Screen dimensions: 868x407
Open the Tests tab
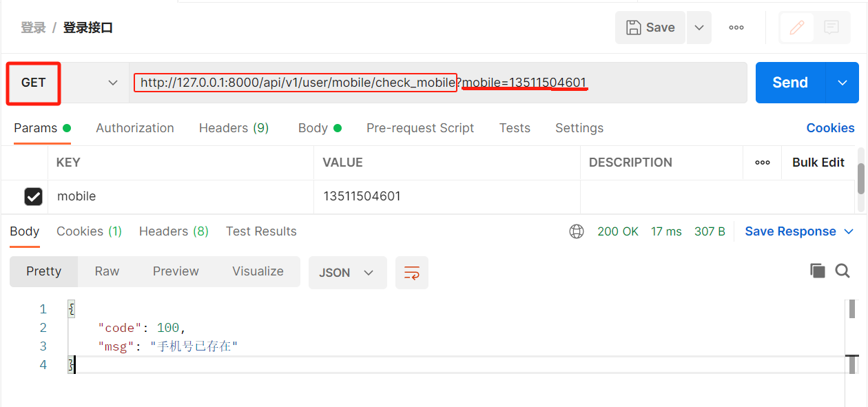pyautogui.click(x=515, y=128)
